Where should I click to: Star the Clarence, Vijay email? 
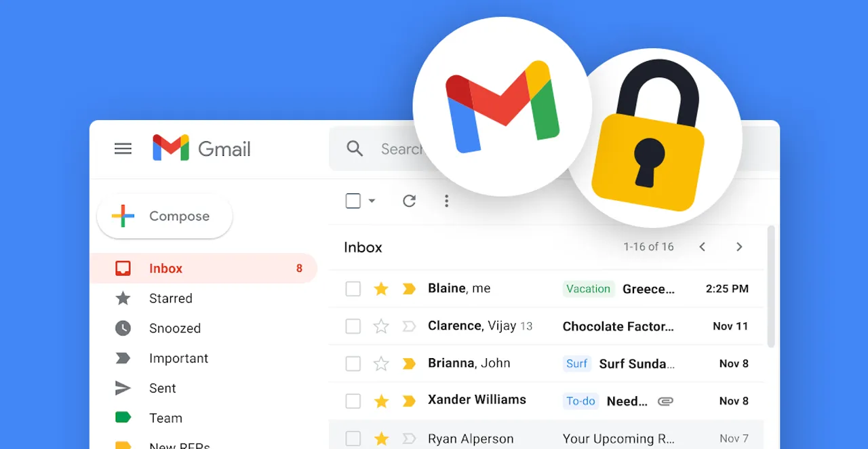pos(381,326)
